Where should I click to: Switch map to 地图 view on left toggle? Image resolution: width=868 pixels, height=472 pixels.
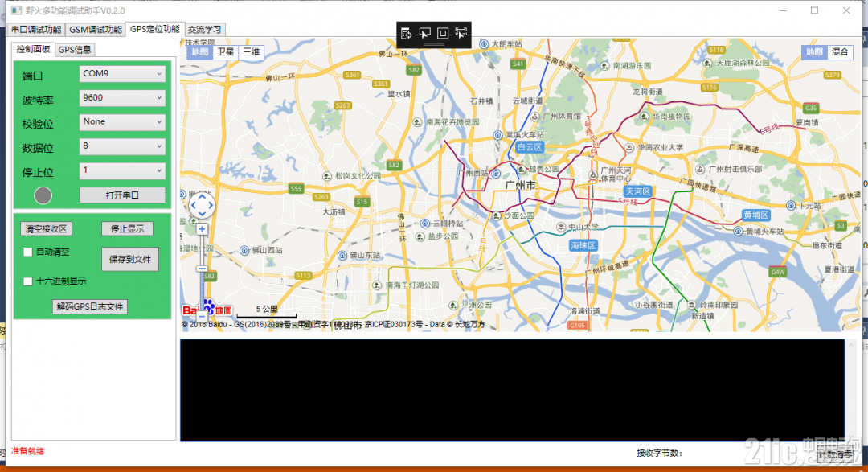[x=200, y=52]
